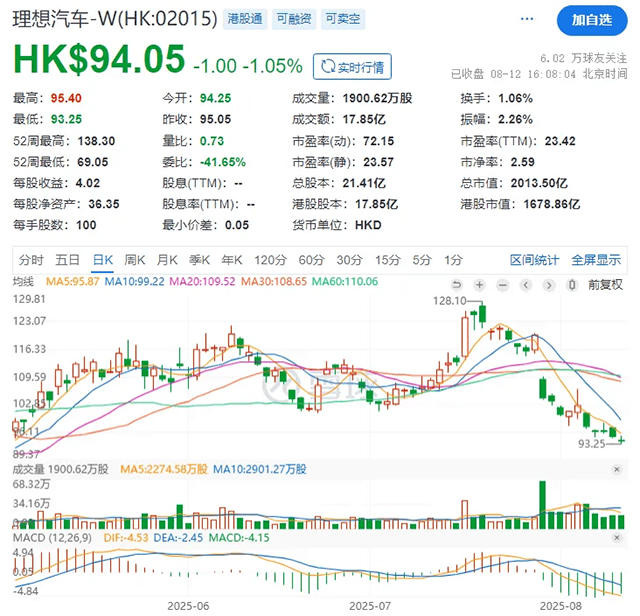Click the 均线 indicator label
The height and width of the screenshot is (616, 640).
[23, 282]
